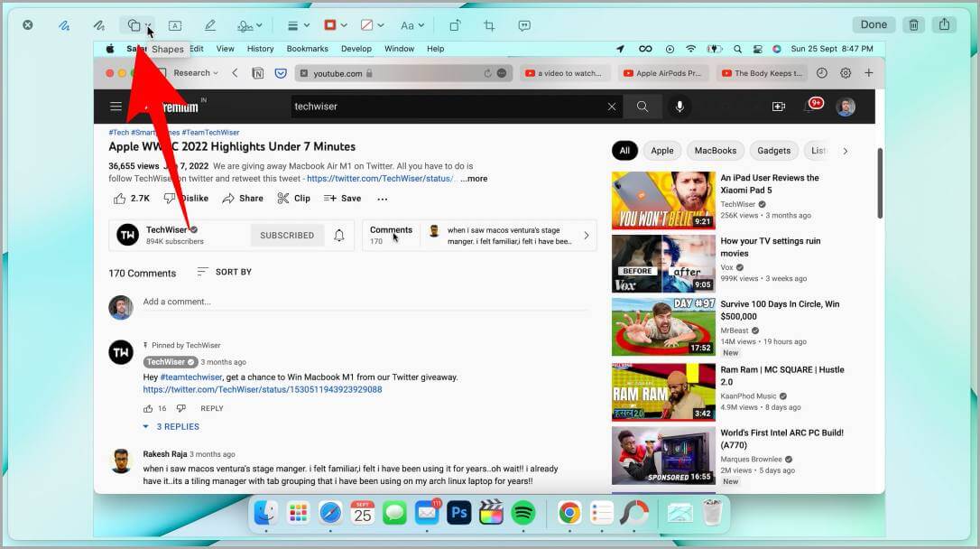Click the chips next chevron arrow

click(845, 151)
